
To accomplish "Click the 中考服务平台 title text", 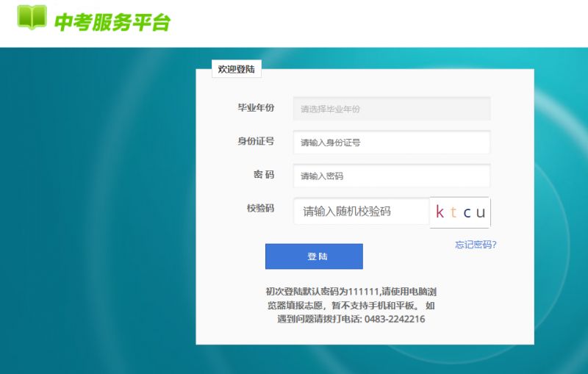I will click(x=112, y=23).
